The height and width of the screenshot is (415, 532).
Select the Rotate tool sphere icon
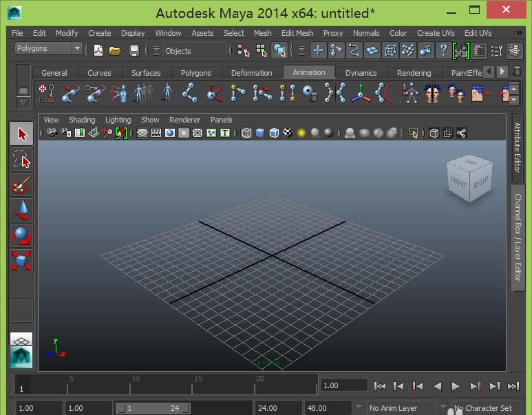21,235
